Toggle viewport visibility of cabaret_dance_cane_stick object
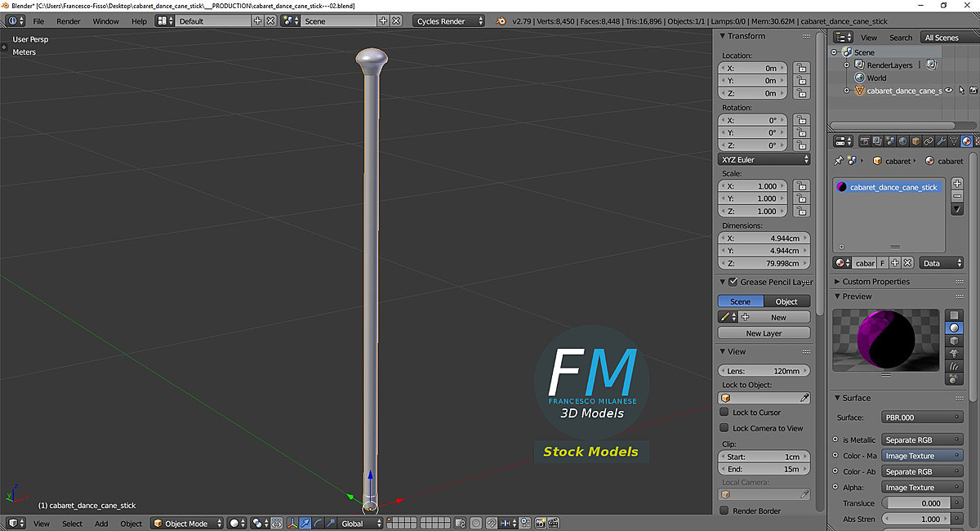 click(949, 91)
